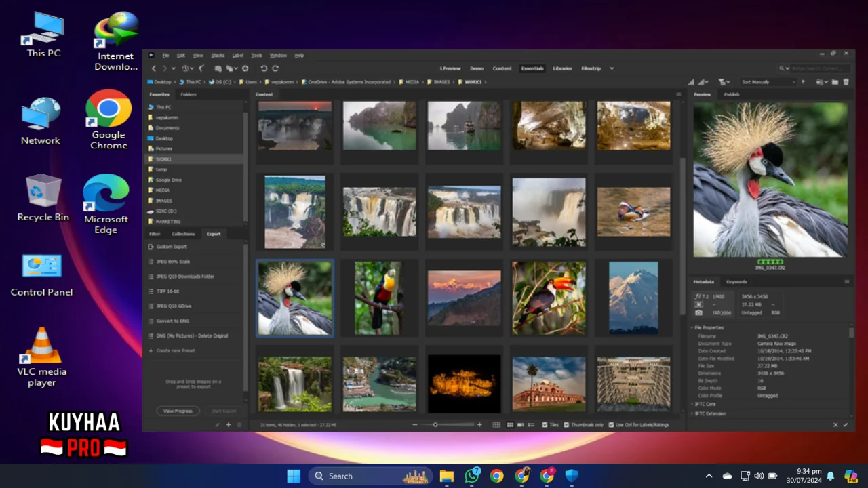Toggle the Thumbnails only checkbox
868x488 pixels.
pos(566,425)
